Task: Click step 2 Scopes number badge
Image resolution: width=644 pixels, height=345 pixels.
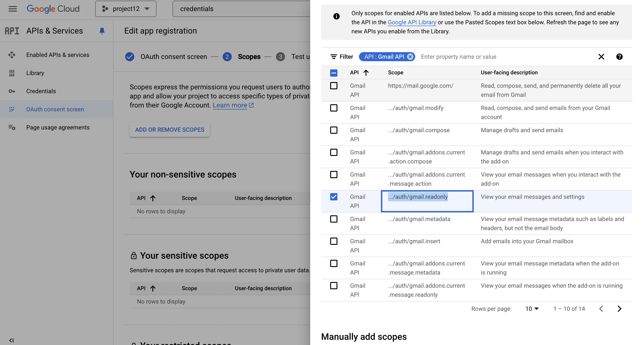Action: pos(227,57)
